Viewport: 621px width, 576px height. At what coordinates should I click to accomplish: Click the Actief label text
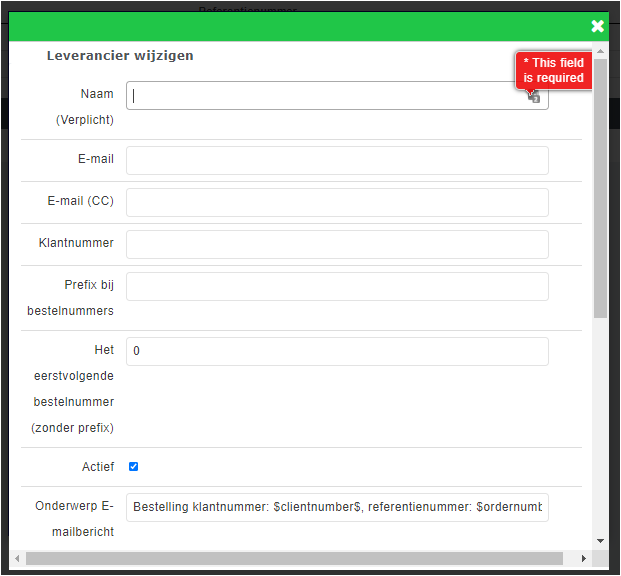(x=98, y=467)
